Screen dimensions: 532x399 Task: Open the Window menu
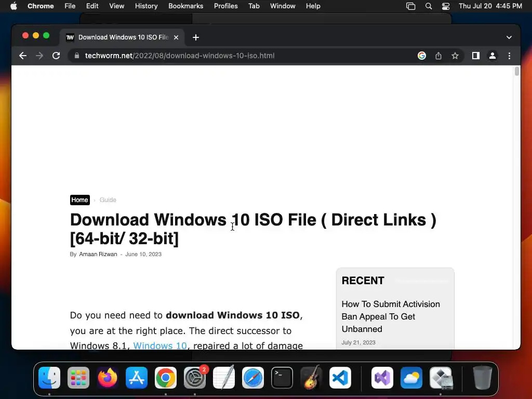click(283, 6)
